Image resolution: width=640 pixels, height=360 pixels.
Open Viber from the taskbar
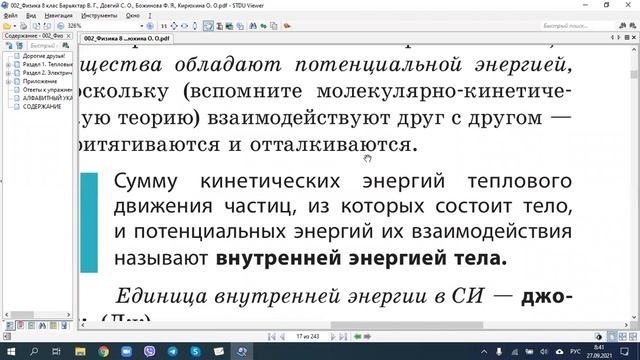149,351
